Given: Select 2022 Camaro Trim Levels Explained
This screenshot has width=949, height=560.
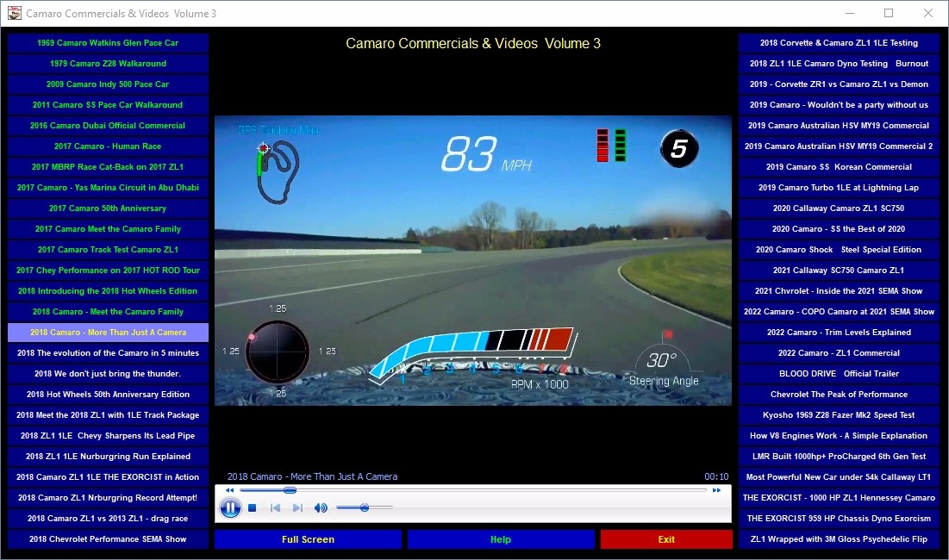Looking at the screenshot, I should point(839,333).
